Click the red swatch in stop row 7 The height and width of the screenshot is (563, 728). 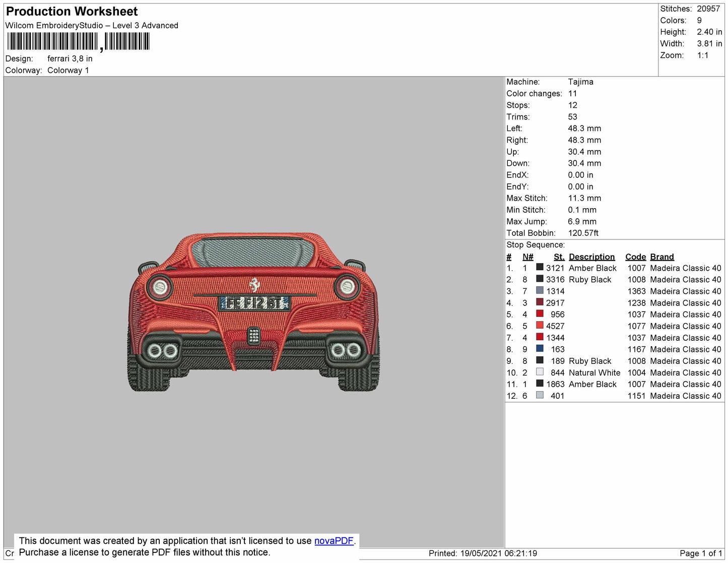pyautogui.click(x=540, y=337)
